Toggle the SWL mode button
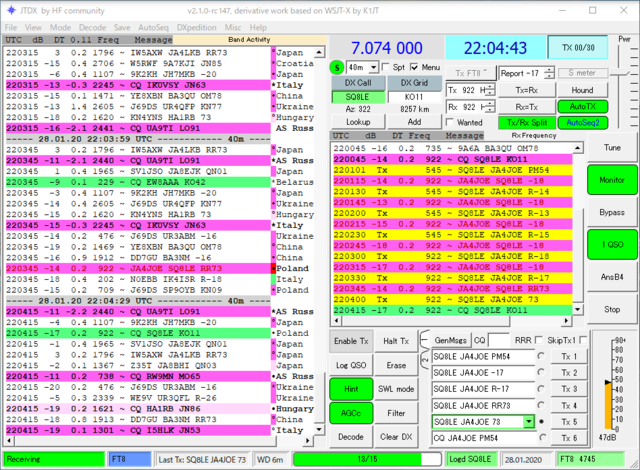640x470 pixels. click(x=396, y=389)
